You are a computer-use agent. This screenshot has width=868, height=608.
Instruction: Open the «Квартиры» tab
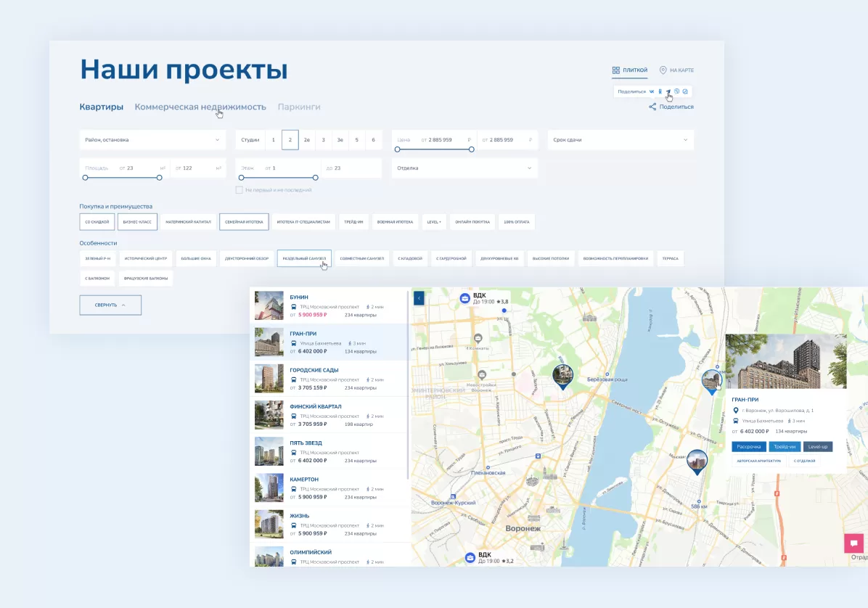[x=102, y=107]
